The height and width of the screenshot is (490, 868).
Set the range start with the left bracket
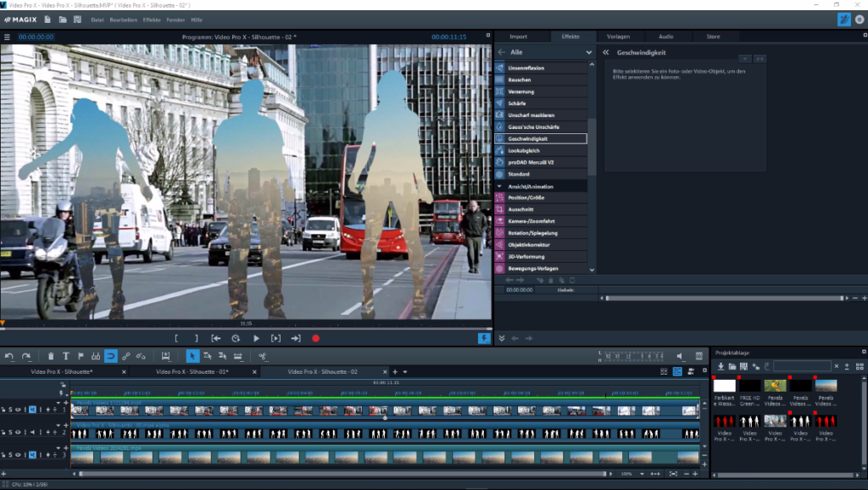[x=176, y=338]
